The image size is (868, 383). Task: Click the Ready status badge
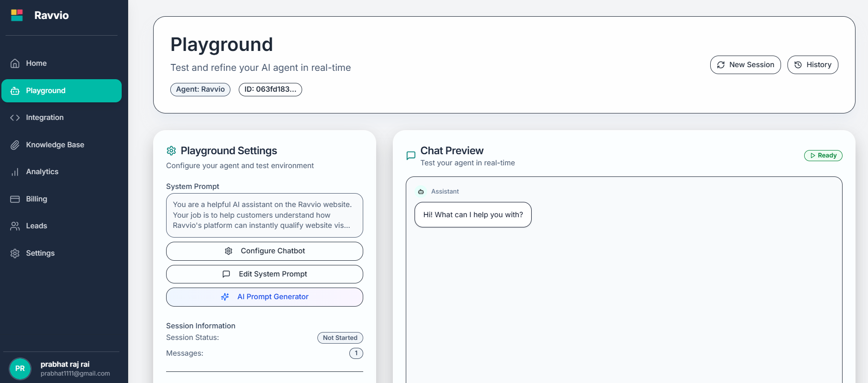click(x=823, y=155)
